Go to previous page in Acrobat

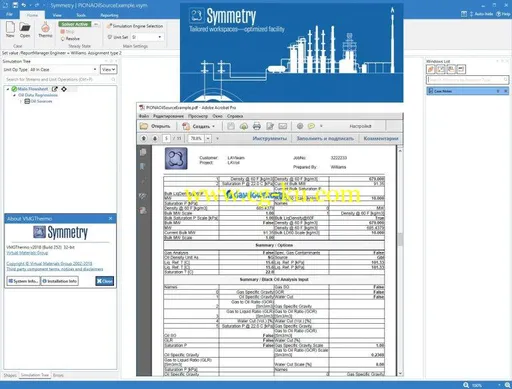pos(144,138)
